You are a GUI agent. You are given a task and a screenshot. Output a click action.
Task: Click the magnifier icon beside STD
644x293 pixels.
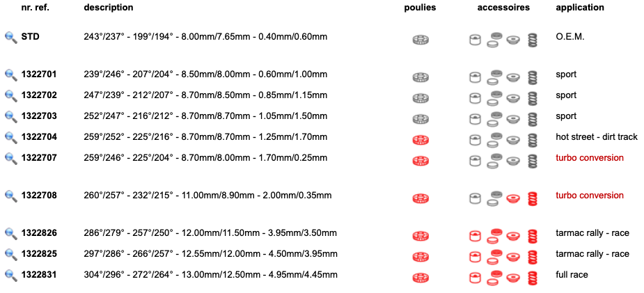(10, 38)
